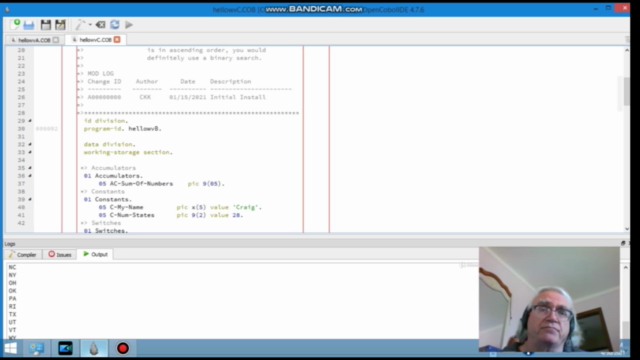
Task: Collapse the fold marker at line 29
Action: (30, 121)
